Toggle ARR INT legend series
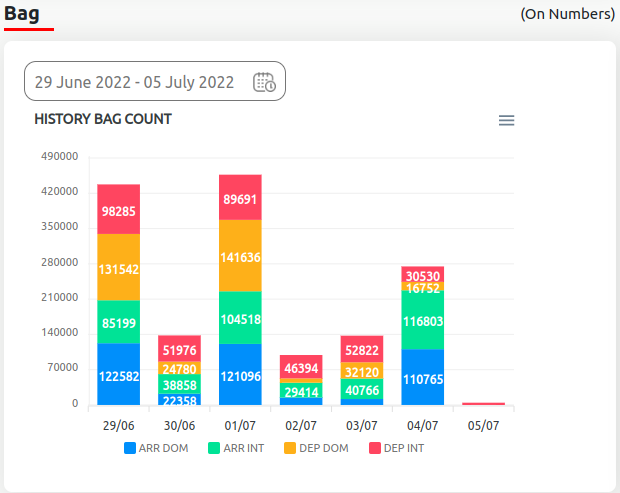620x493 pixels. pyautogui.click(x=236, y=448)
